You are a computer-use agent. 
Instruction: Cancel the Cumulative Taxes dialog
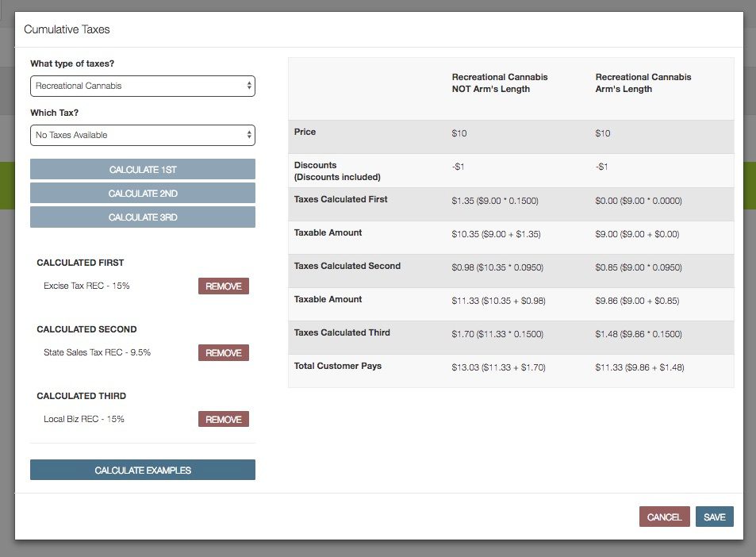pos(664,517)
